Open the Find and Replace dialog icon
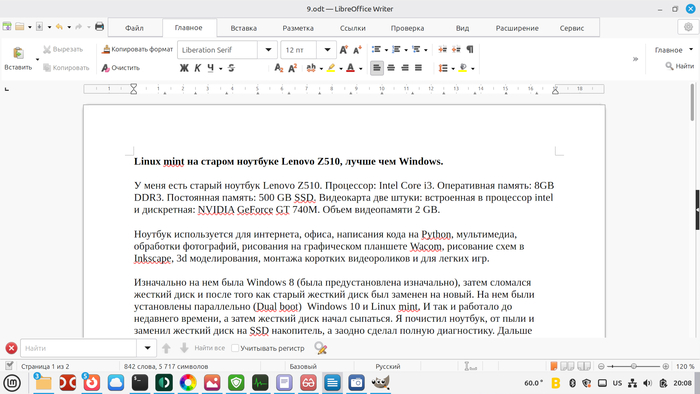 point(321,348)
